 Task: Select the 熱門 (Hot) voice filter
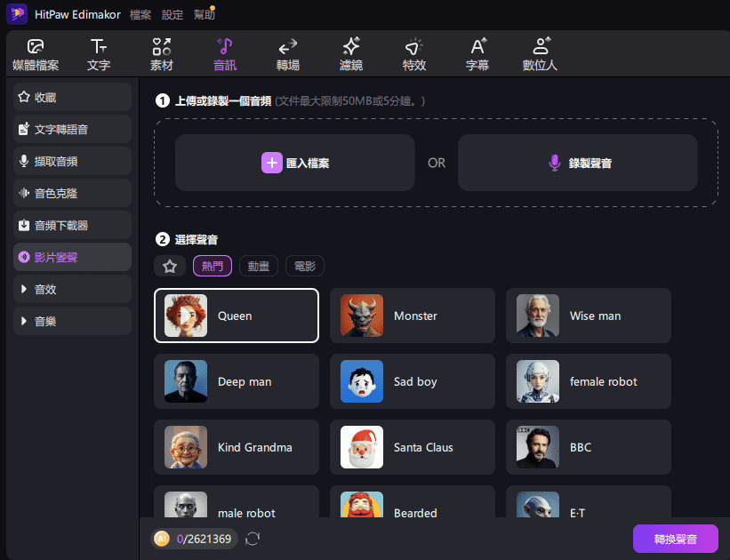point(213,265)
